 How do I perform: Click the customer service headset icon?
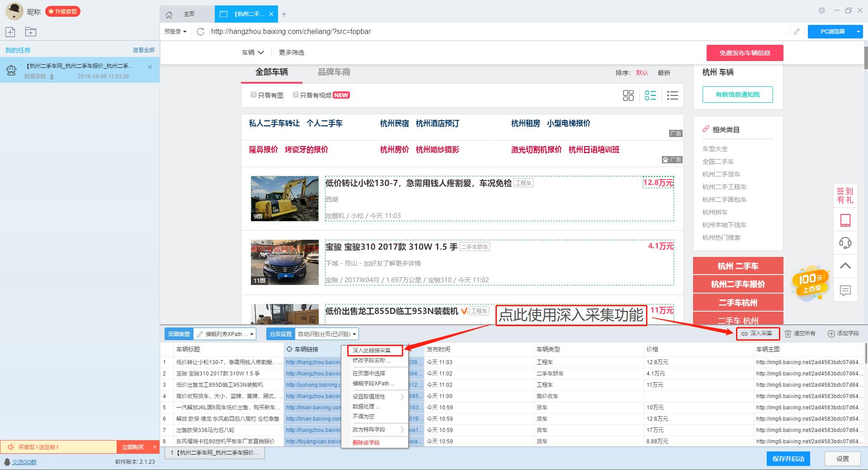[845, 243]
